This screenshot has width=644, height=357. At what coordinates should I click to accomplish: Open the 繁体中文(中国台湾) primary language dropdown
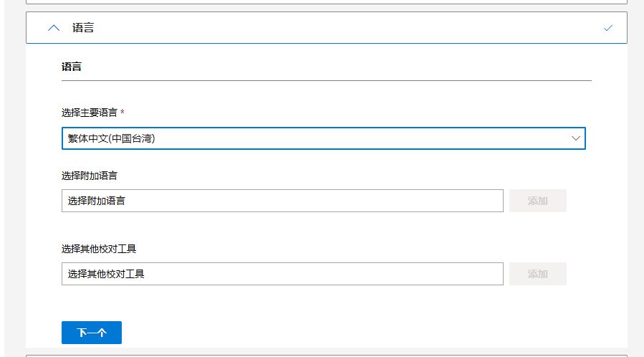[315, 138]
